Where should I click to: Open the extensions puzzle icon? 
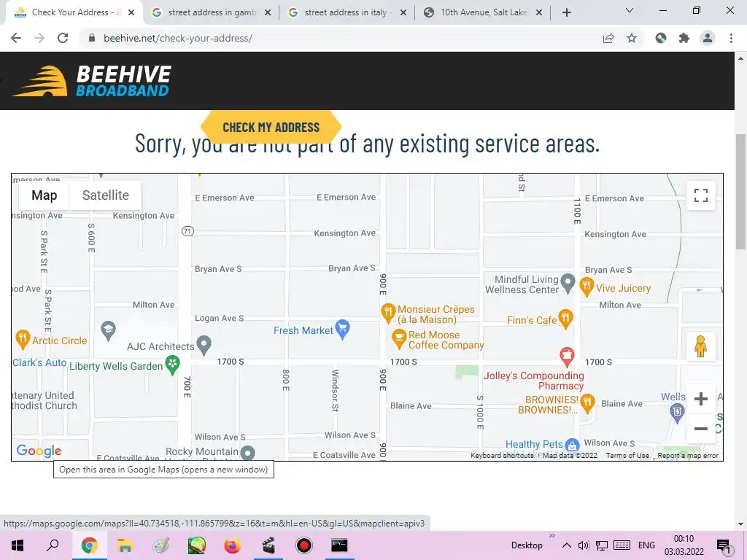pyautogui.click(x=684, y=38)
